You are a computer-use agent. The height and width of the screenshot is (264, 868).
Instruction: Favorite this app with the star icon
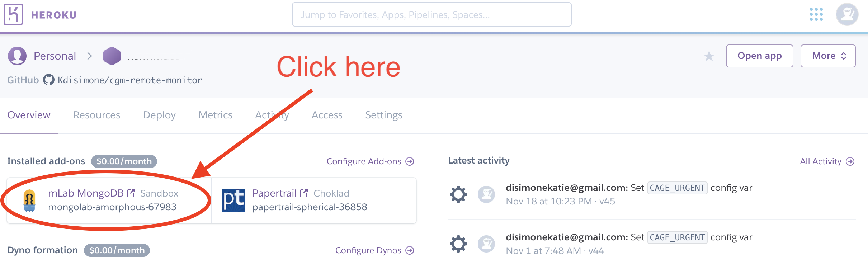click(x=709, y=56)
